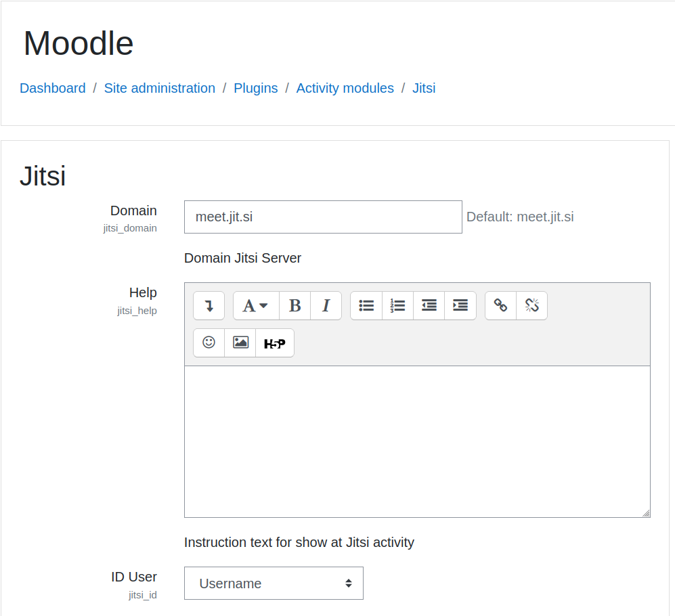Apply italic formatting in Help editor
The image size is (675, 616).
326,306
